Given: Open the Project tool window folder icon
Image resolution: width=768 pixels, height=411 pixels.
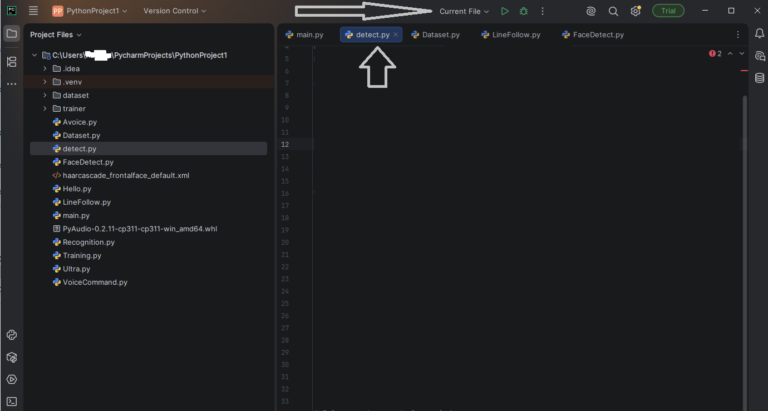Looking at the screenshot, I should pos(11,34).
